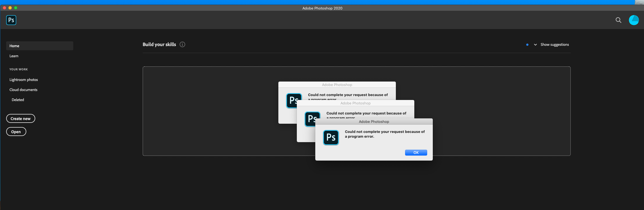Open Lightroom photos in sidebar

tap(23, 80)
